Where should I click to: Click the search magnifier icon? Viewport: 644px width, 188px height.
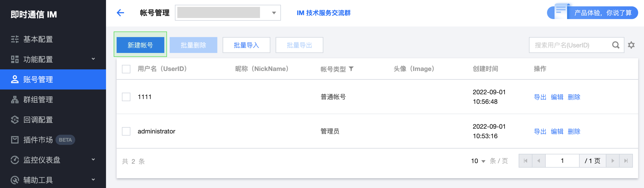tap(615, 45)
